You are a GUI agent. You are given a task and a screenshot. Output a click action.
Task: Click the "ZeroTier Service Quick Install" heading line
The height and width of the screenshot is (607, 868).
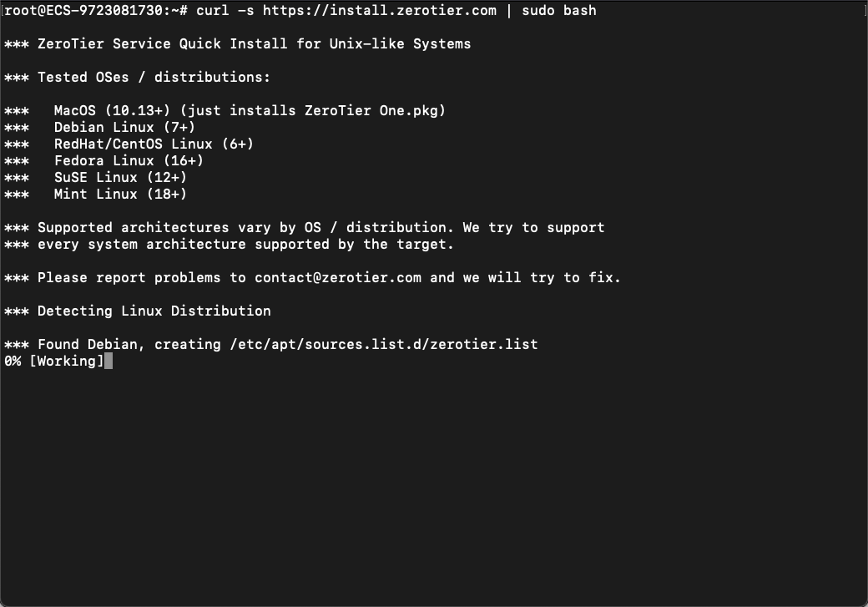254,44
